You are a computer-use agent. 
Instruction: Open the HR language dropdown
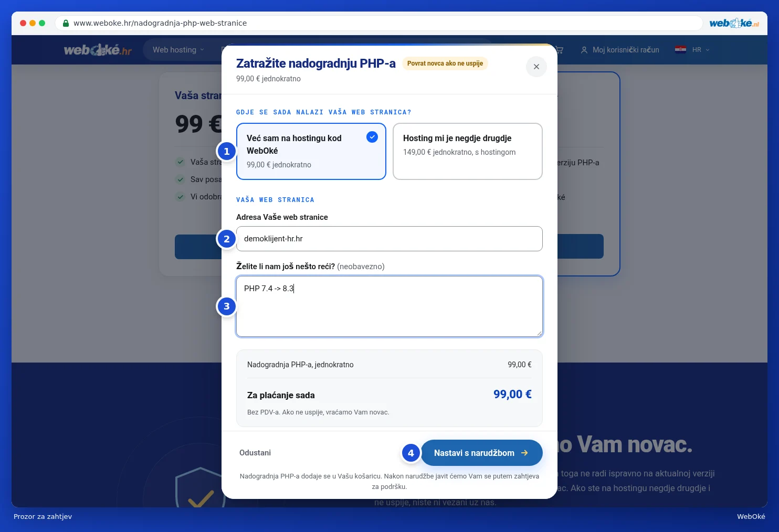point(692,50)
